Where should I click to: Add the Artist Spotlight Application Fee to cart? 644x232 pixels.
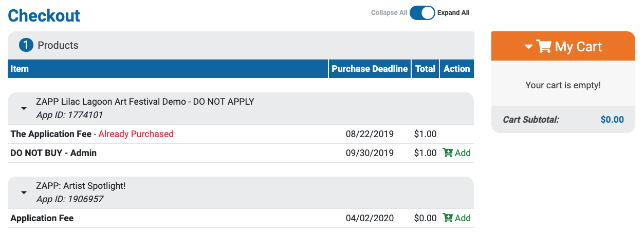[x=463, y=218]
